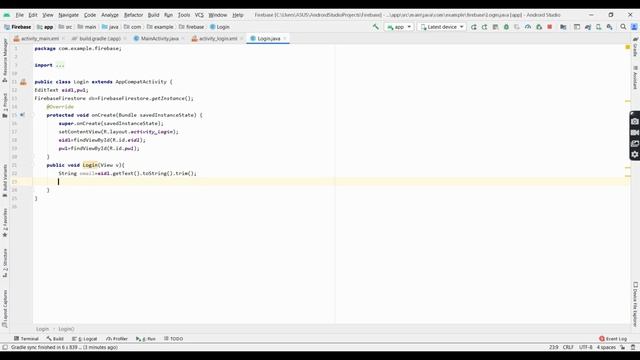640x360 pixels.
Task: Open the Edit menu
Action: [x=33, y=15]
